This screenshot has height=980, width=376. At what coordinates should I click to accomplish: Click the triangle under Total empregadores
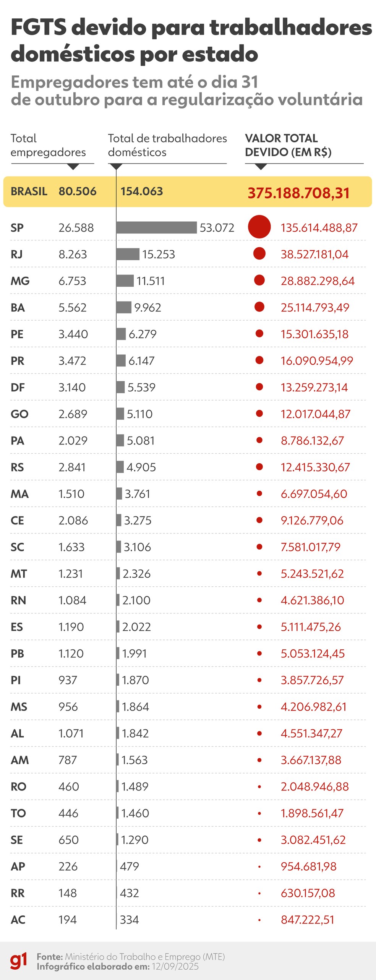pyautogui.click(x=73, y=167)
